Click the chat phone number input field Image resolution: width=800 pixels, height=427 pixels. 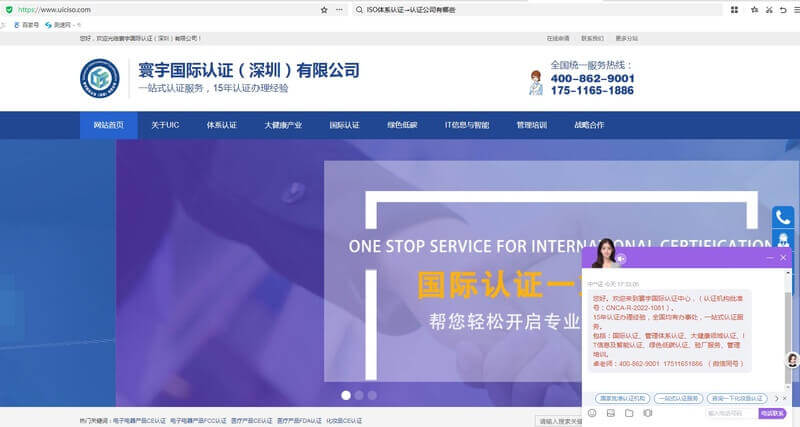(x=731, y=413)
